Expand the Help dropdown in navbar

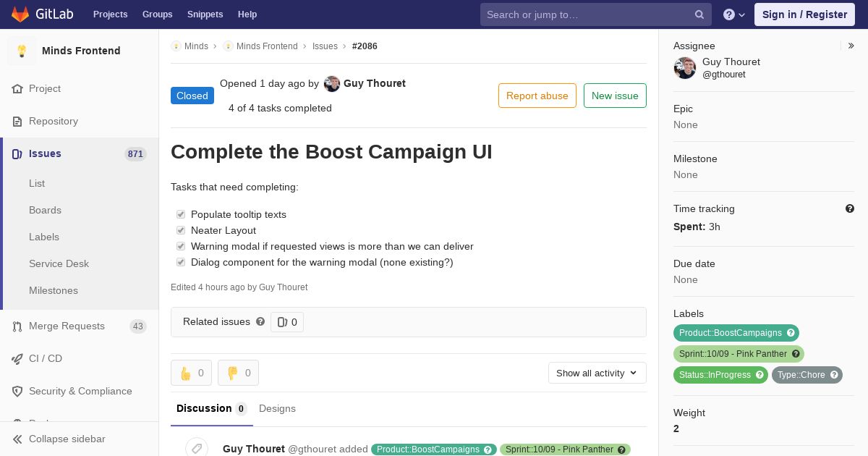734,14
